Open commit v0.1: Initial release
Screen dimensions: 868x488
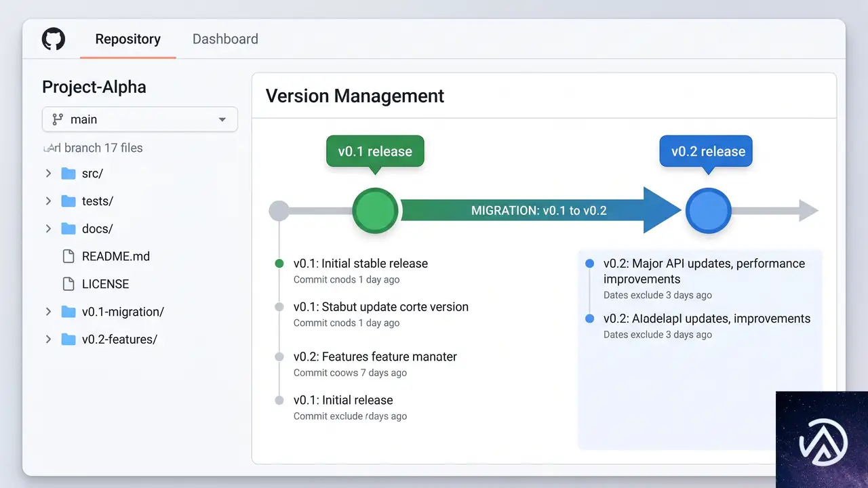(343, 400)
